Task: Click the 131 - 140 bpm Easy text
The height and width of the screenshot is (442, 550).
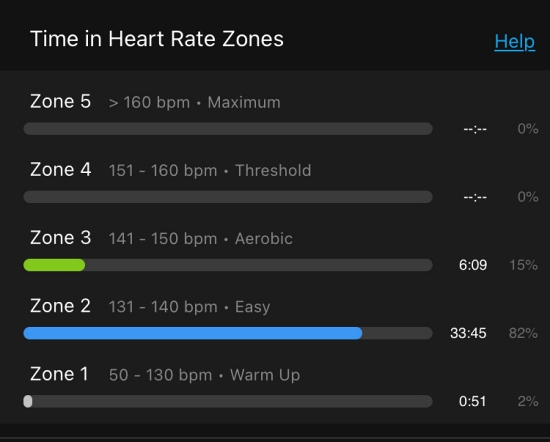Action: [x=189, y=307]
